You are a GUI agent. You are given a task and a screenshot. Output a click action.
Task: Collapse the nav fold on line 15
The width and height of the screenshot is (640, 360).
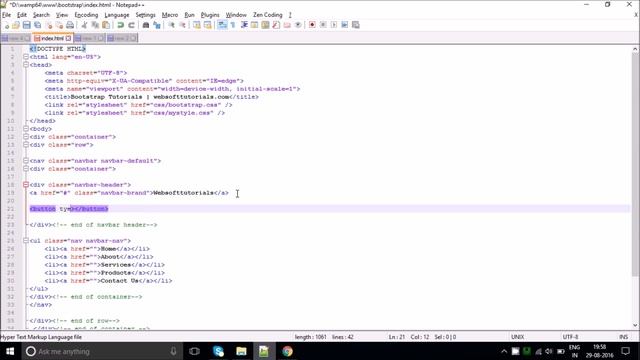pyautogui.click(x=26, y=160)
